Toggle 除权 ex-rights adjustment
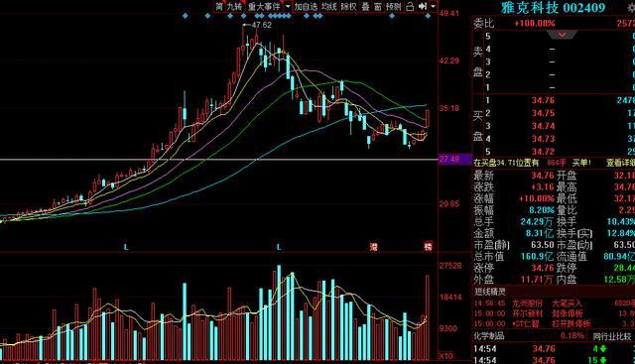 tap(348, 7)
